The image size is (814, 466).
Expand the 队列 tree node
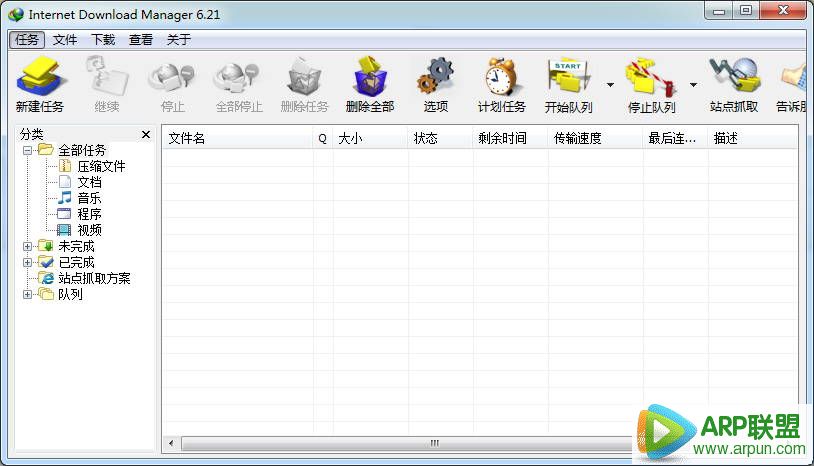28,295
